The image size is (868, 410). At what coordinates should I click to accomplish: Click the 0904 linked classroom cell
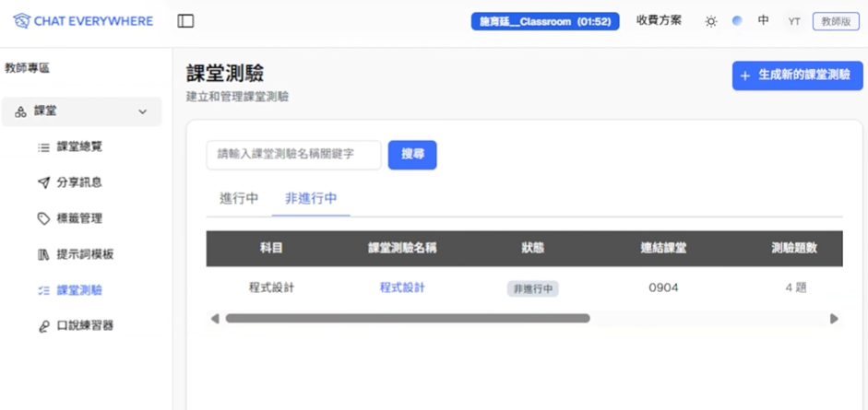tap(663, 287)
